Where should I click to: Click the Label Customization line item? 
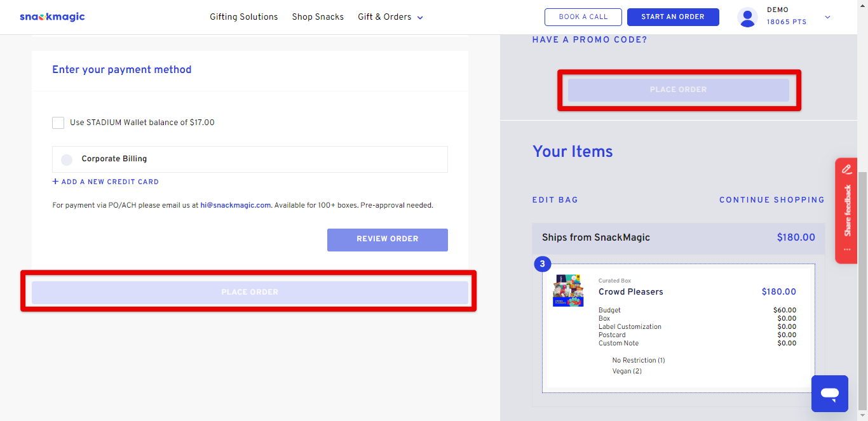(x=697, y=327)
